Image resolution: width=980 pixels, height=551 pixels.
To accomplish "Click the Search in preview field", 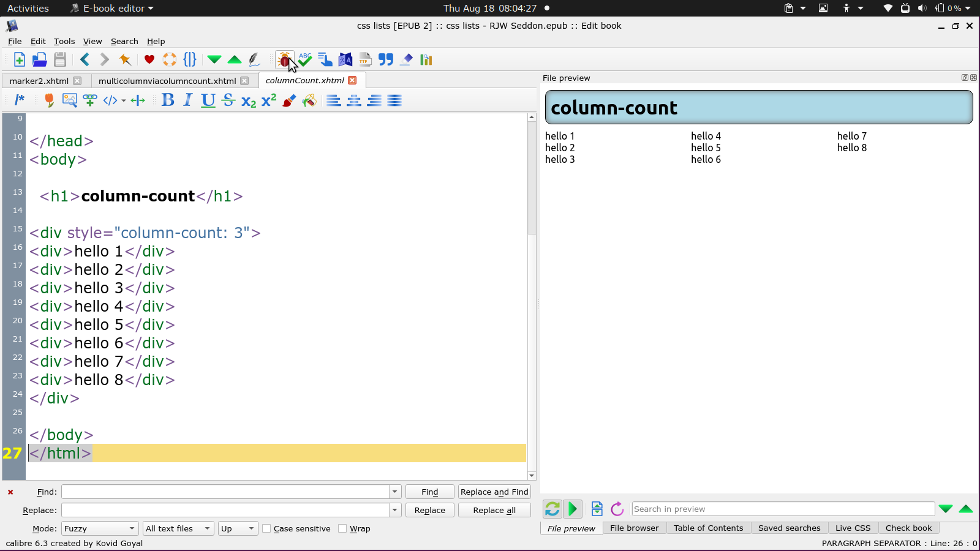I will pos(783,509).
